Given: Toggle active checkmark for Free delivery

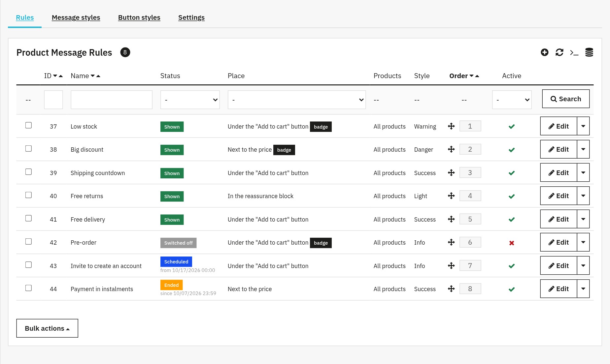Looking at the screenshot, I should click(x=512, y=220).
